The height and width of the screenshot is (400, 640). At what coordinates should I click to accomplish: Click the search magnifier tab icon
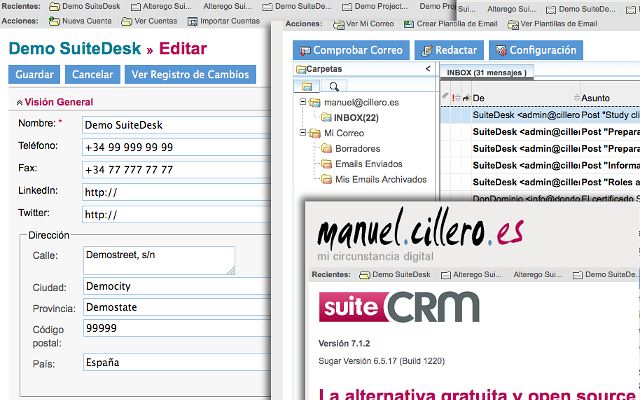click(334, 86)
